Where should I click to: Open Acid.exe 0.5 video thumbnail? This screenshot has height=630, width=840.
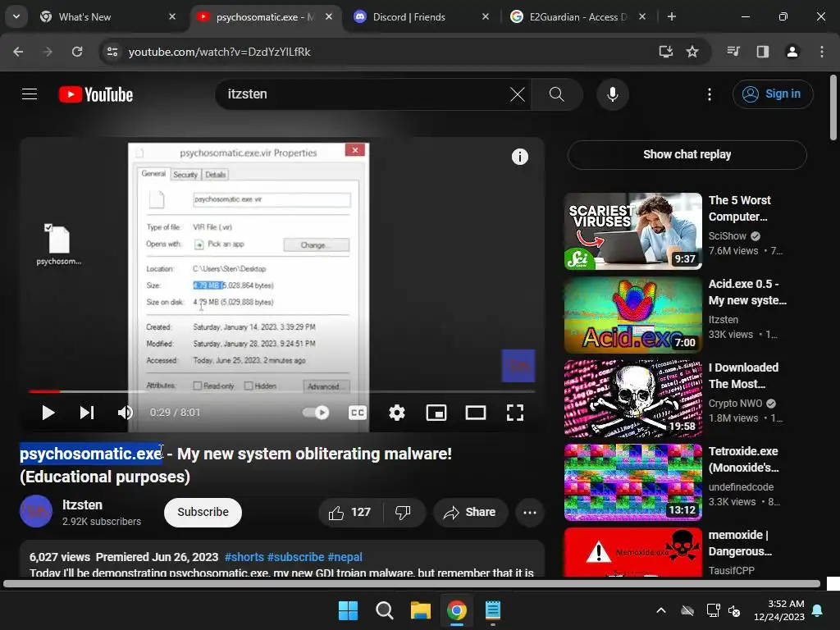point(632,314)
